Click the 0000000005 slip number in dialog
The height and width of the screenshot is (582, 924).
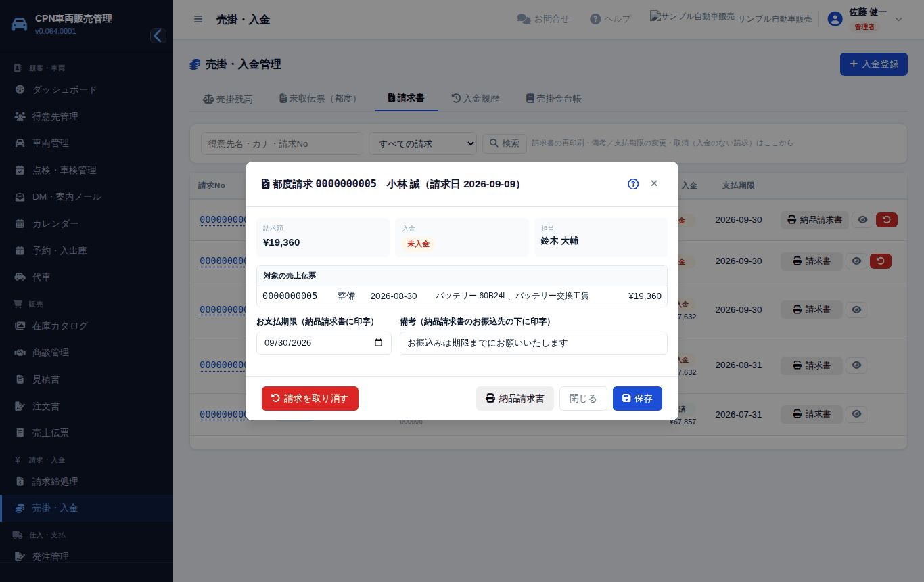click(290, 296)
